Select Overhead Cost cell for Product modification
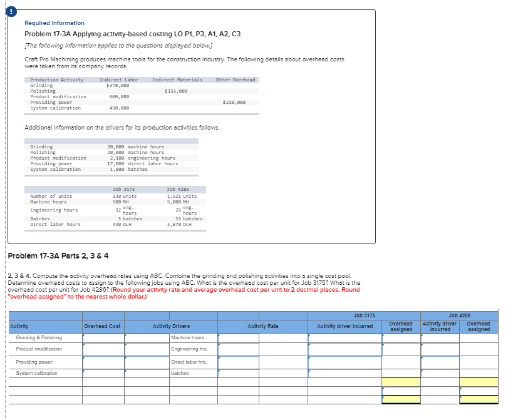 (103, 349)
